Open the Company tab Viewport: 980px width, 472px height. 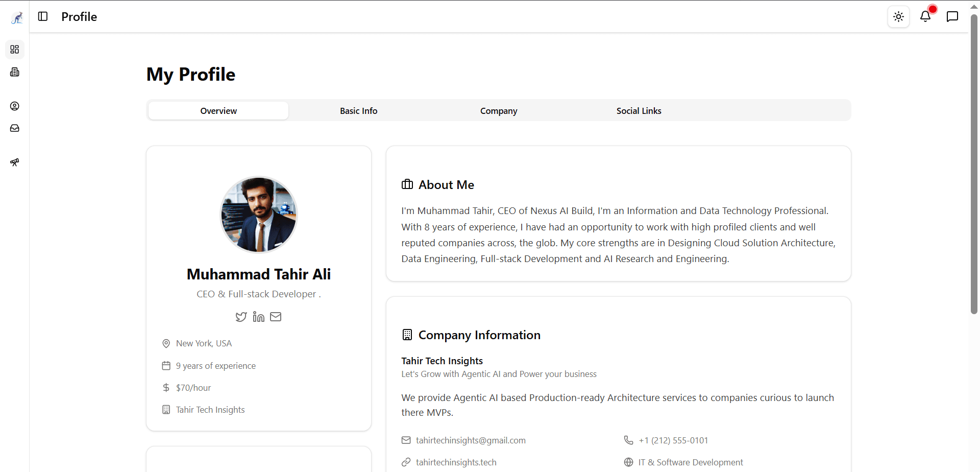tap(498, 110)
